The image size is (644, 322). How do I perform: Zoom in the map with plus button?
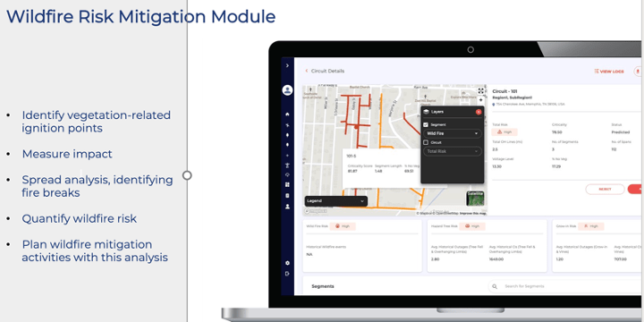pos(481,100)
